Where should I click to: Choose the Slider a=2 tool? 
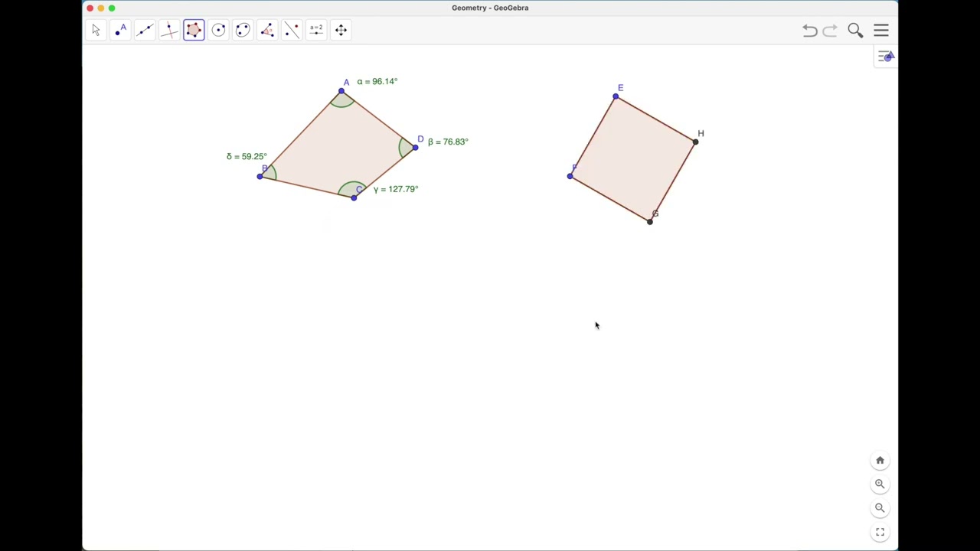point(316,30)
